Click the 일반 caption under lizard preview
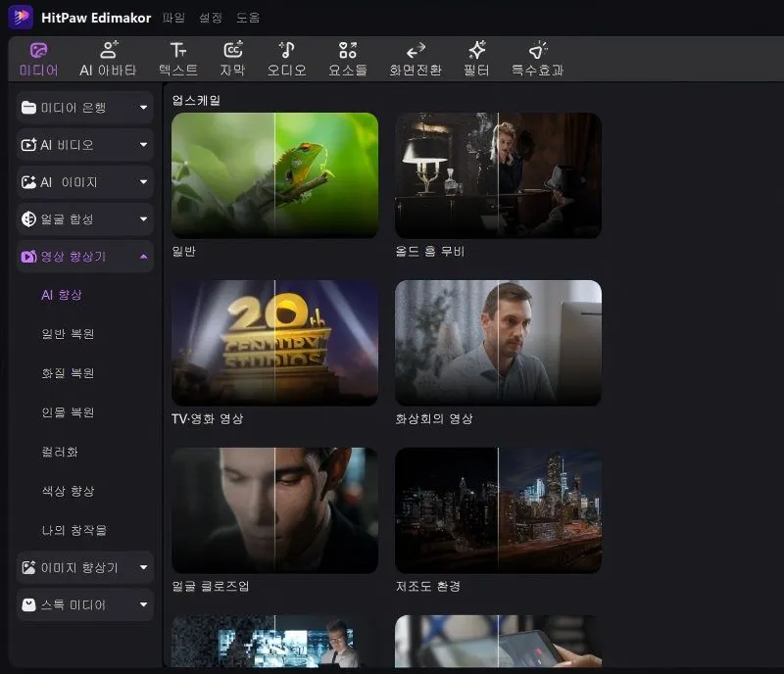The image size is (784, 674). 183,251
